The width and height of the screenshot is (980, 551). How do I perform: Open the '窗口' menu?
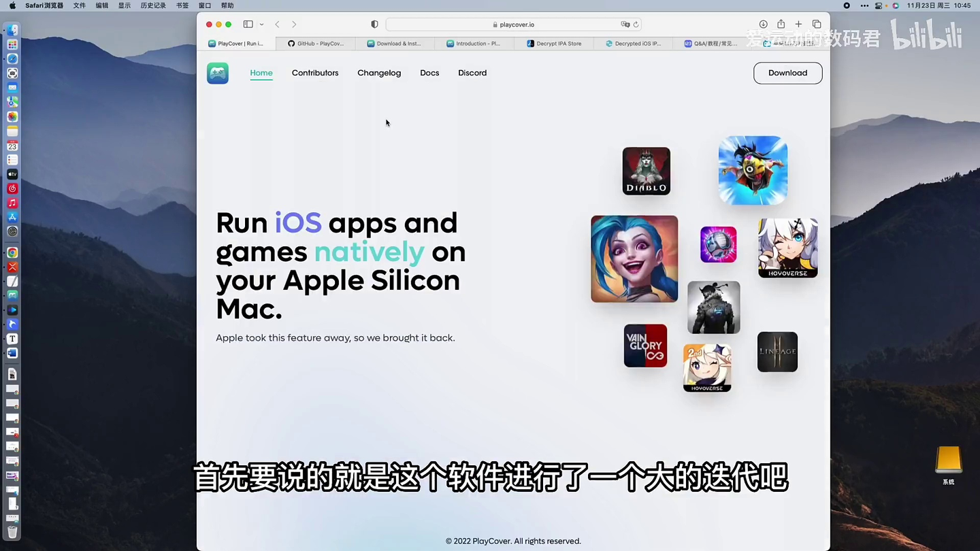tap(205, 5)
